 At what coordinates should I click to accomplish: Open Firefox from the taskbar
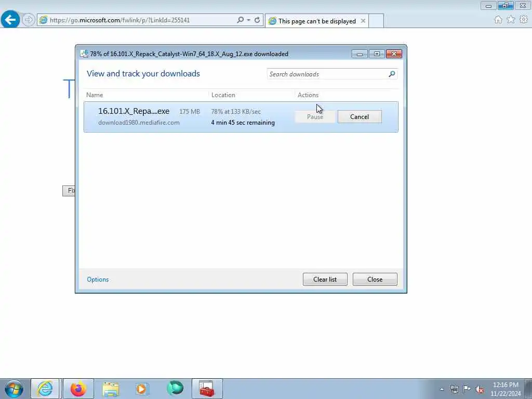click(x=78, y=389)
